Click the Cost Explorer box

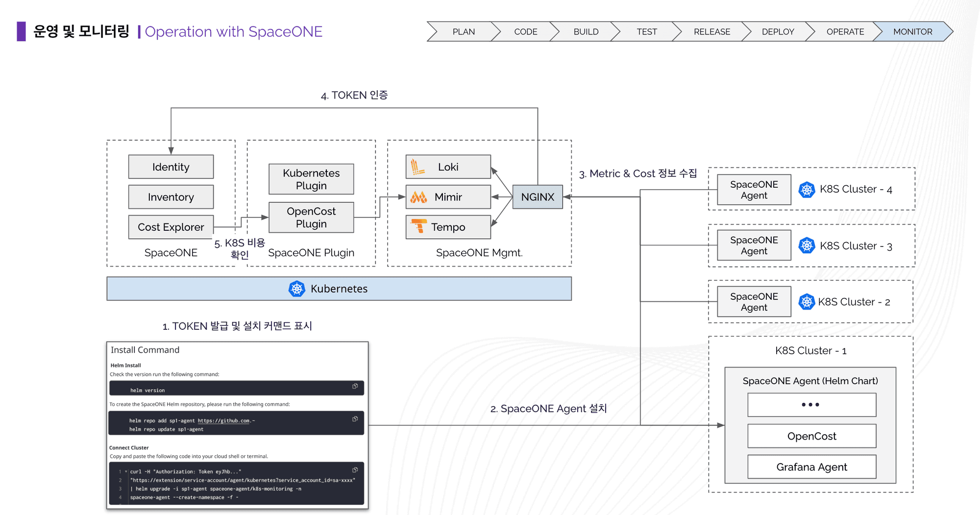(171, 227)
